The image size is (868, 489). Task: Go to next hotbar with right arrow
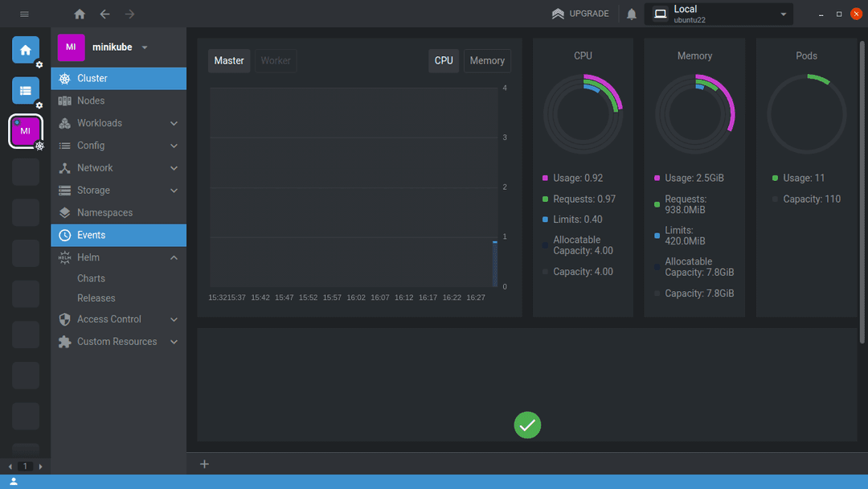coord(40,466)
